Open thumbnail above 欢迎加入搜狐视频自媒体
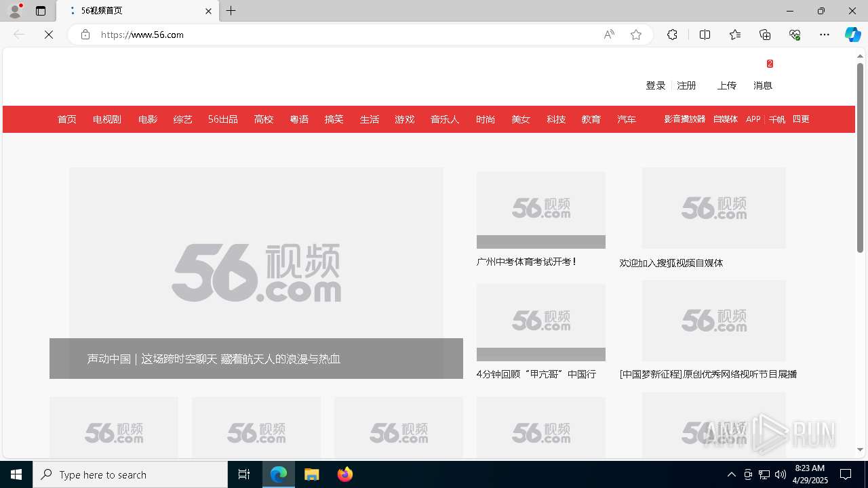This screenshot has width=868, height=488. (x=714, y=208)
